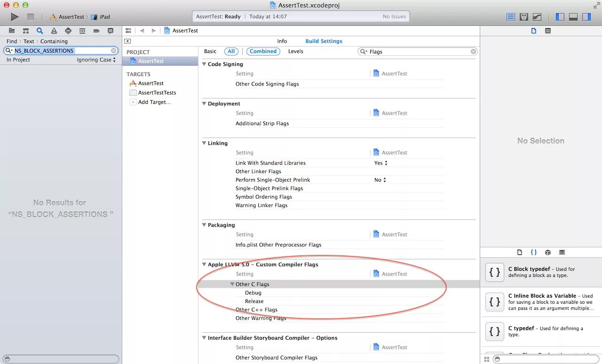This screenshot has height=364, width=602.
Task: Open the In Project scope selector
Action: [x=18, y=60]
